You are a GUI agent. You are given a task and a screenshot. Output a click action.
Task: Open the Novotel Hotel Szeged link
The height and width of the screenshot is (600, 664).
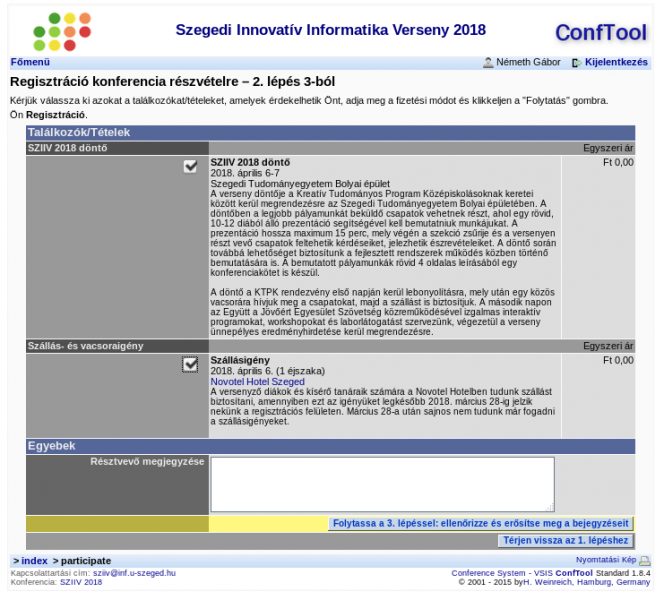pyautogui.click(x=257, y=381)
